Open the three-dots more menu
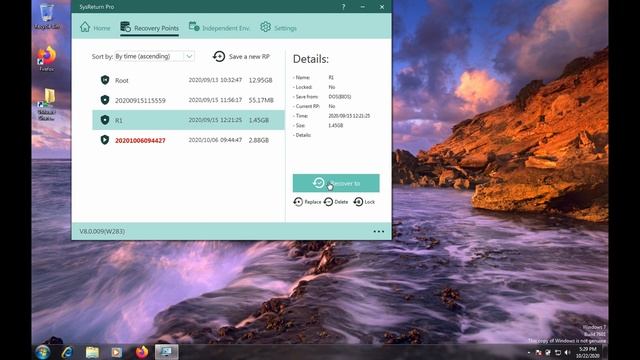The height and width of the screenshot is (360, 640). click(379, 231)
